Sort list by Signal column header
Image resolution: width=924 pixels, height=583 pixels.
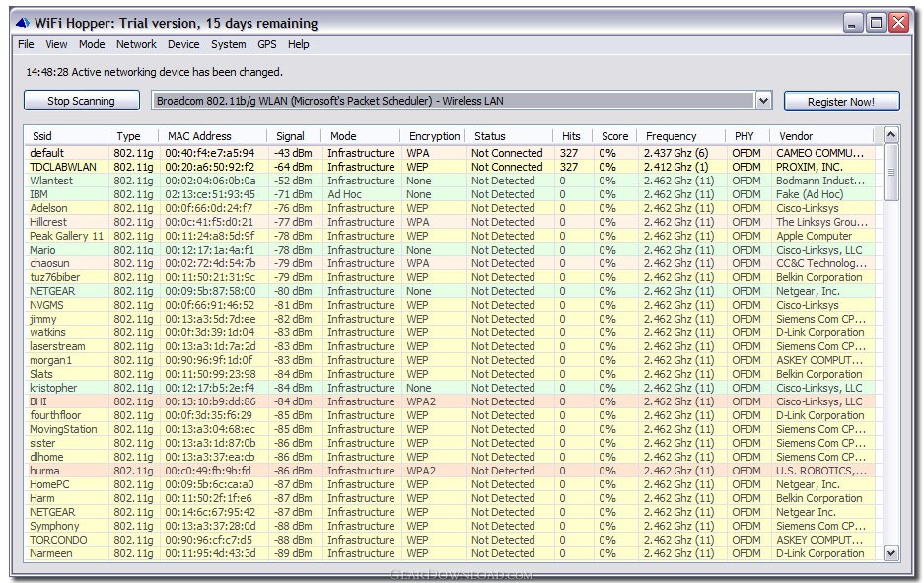click(291, 136)
